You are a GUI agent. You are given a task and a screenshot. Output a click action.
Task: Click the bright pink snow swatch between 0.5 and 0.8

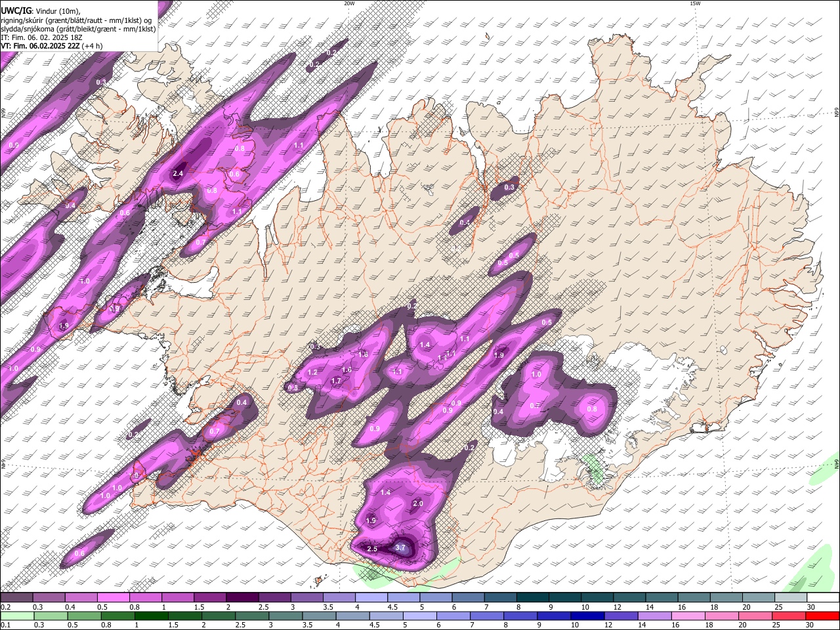pyautogui.click(x=113, y=597)
